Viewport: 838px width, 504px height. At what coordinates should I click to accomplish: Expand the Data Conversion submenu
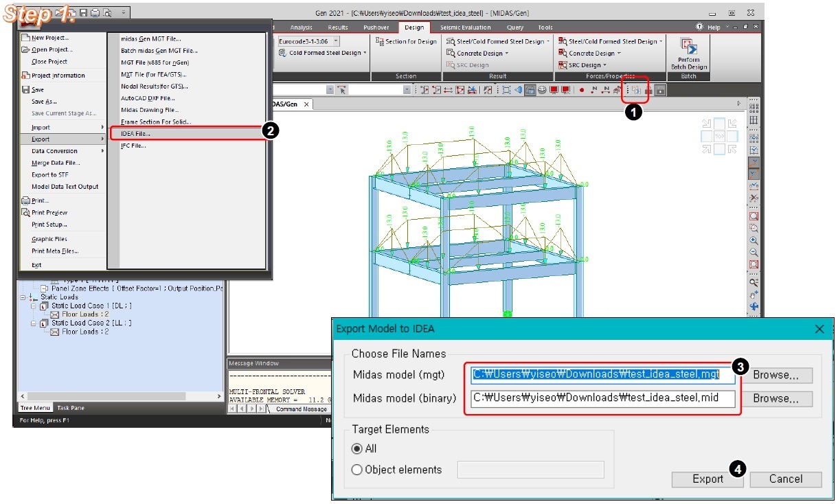click(x=63, y=151)
